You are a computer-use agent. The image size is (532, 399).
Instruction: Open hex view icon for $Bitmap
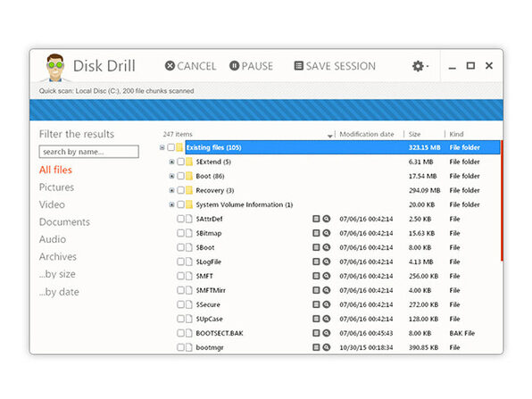[x=316, y=233]
